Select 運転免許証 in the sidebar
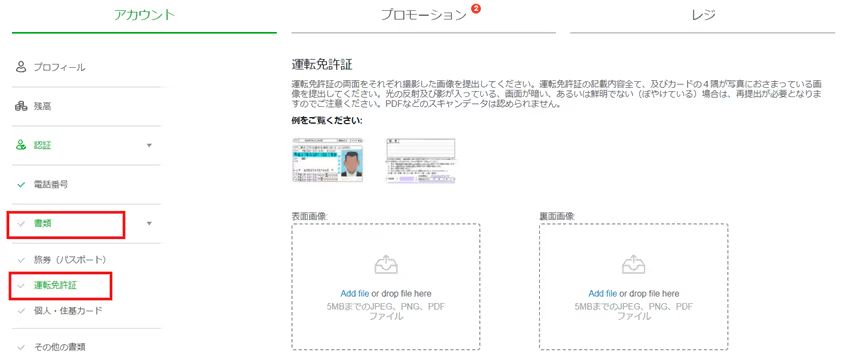Image resolution: width=850 pixels, height=360 pixels. click(55, 285)
